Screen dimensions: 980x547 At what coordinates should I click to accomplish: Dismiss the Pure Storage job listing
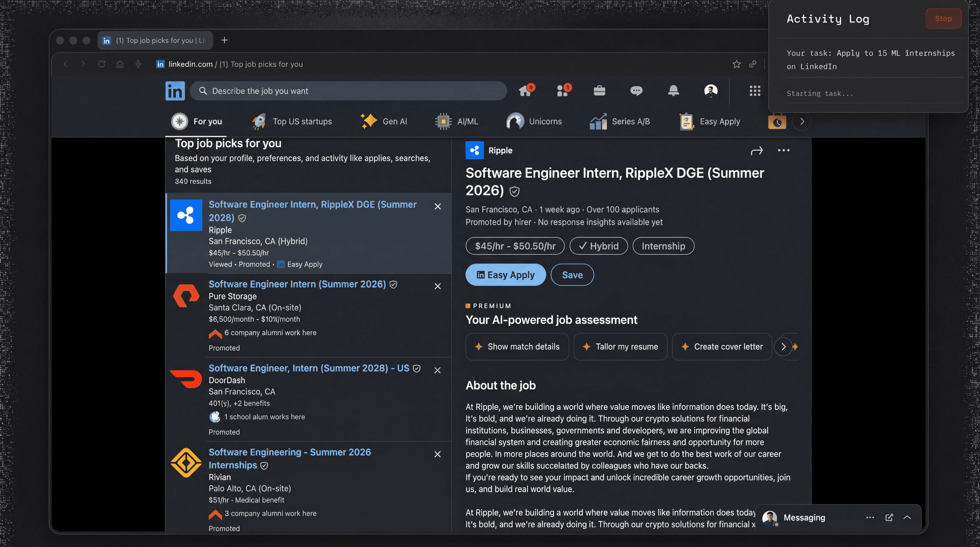click(x=438, y=286)
